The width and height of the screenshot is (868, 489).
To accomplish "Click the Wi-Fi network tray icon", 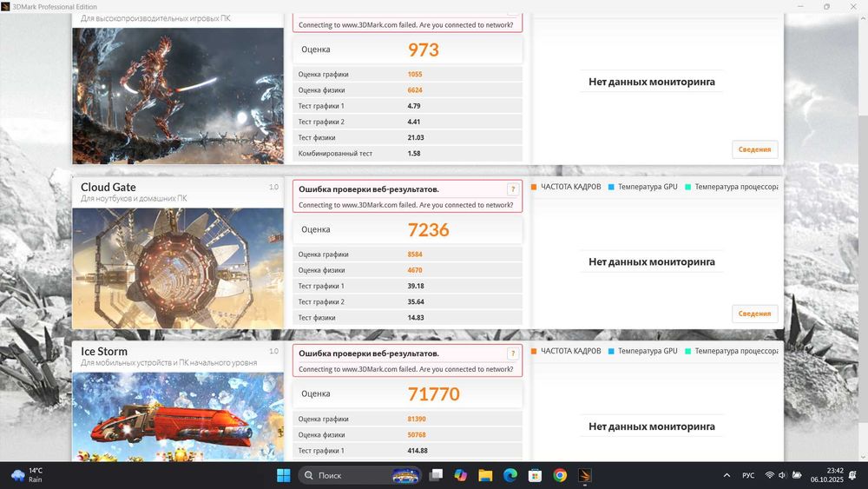I will pyautogui.click(x=769, y=475).
